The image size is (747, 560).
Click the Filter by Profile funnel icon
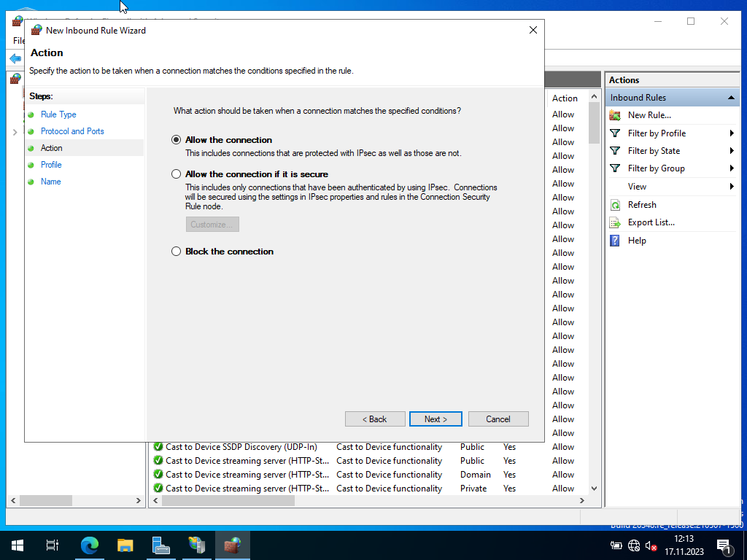click(x=615, y=133)
